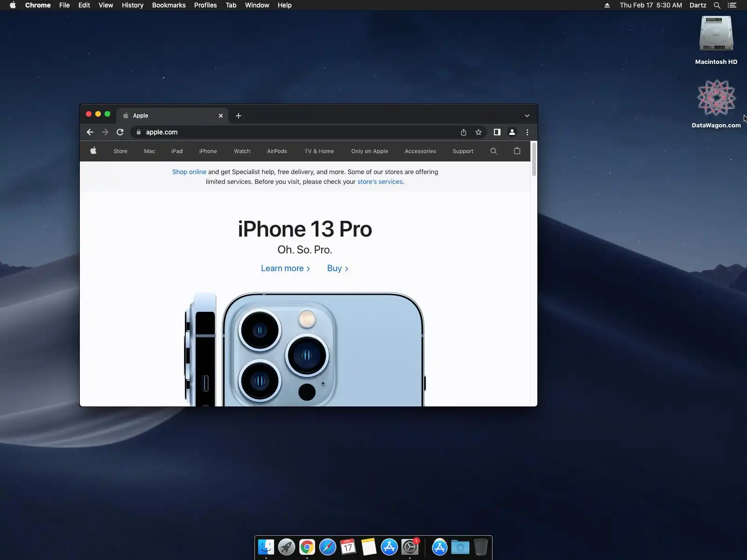Screen dimensions: 747x560
Task: Click the forward navigation arrow in Chrome
Action: click(x=105, y=132)
